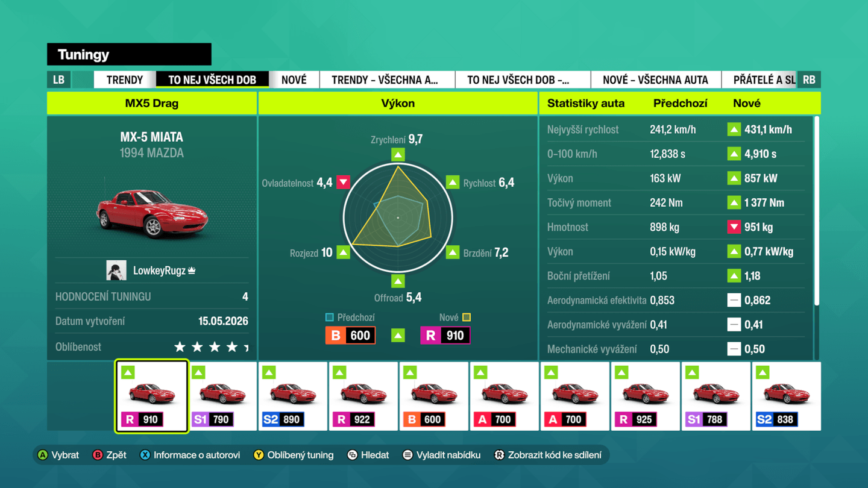Click the red B button icon for Zpět
868x488 pixels.
(x=97, y=455)
